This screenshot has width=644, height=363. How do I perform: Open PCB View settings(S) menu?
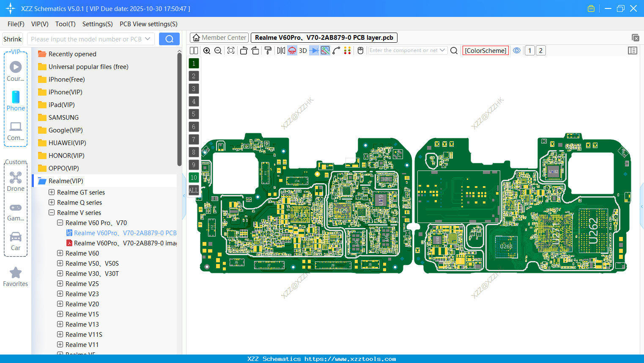(x=148, y=24)
